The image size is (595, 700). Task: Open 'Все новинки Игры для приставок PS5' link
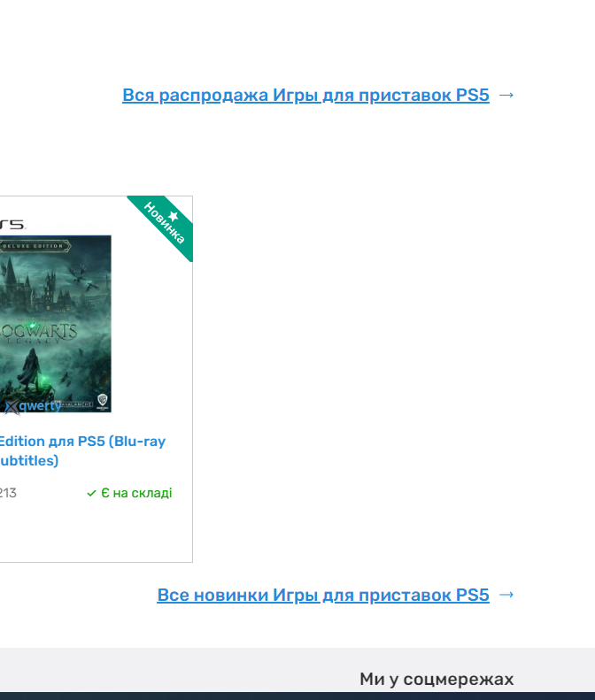click(323, 595)
